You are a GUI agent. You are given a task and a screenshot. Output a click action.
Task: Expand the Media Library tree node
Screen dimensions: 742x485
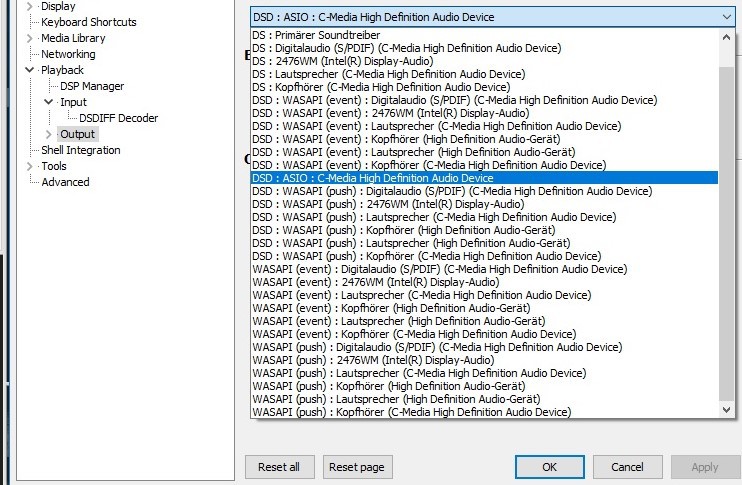(29, 38)
